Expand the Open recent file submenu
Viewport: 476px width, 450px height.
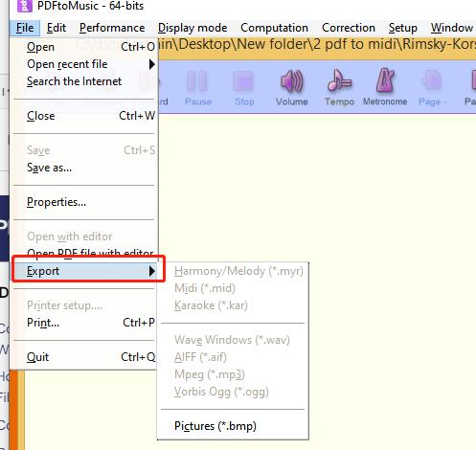point(84,64)
